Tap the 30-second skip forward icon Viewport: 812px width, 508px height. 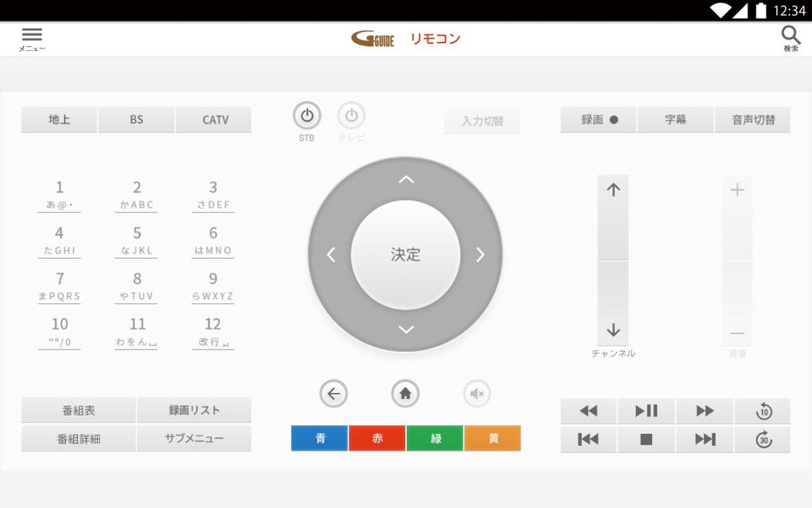click(763, 438)
